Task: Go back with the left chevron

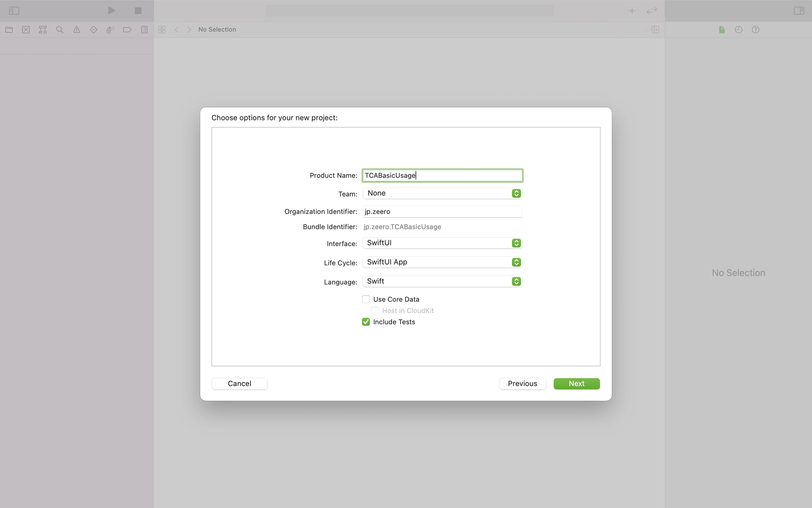Action: click(x=176, y=30)
